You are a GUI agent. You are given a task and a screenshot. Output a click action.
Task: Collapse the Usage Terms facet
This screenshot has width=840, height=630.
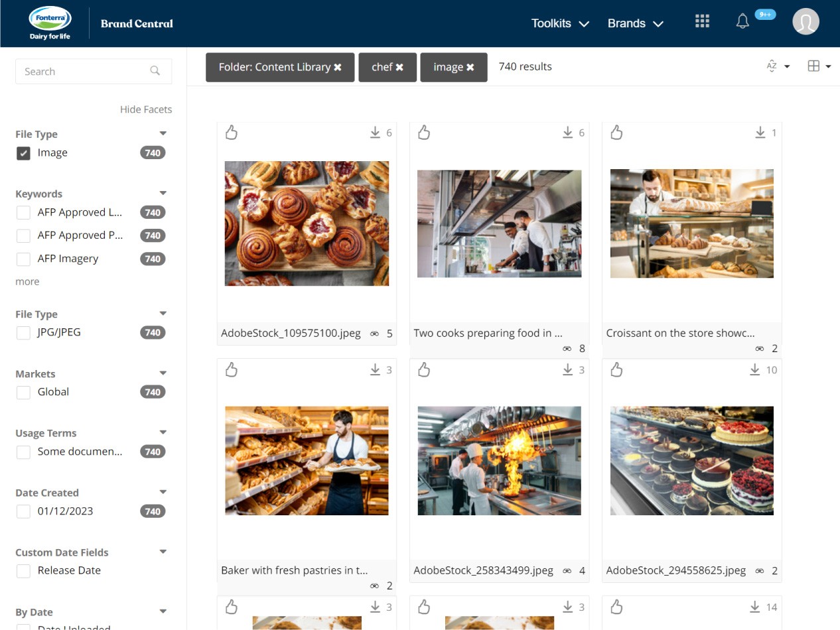(x=163, y=432)
